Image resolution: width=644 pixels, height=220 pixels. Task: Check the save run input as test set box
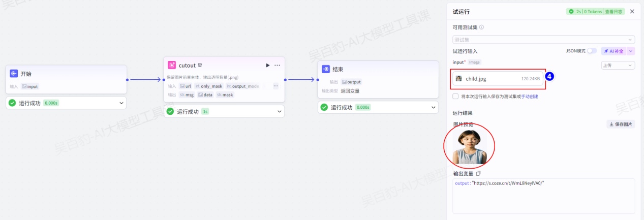(455, 96)
